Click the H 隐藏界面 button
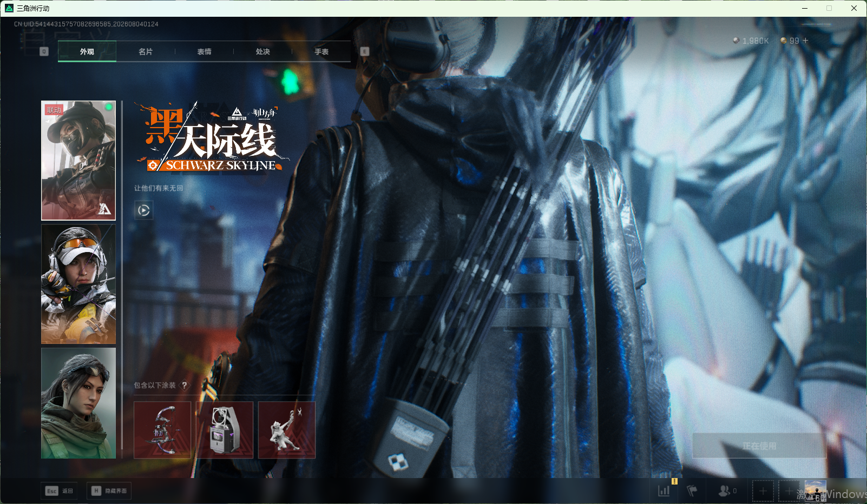Image resolution: width=867 pixels, height=504 pixels. 109,490
